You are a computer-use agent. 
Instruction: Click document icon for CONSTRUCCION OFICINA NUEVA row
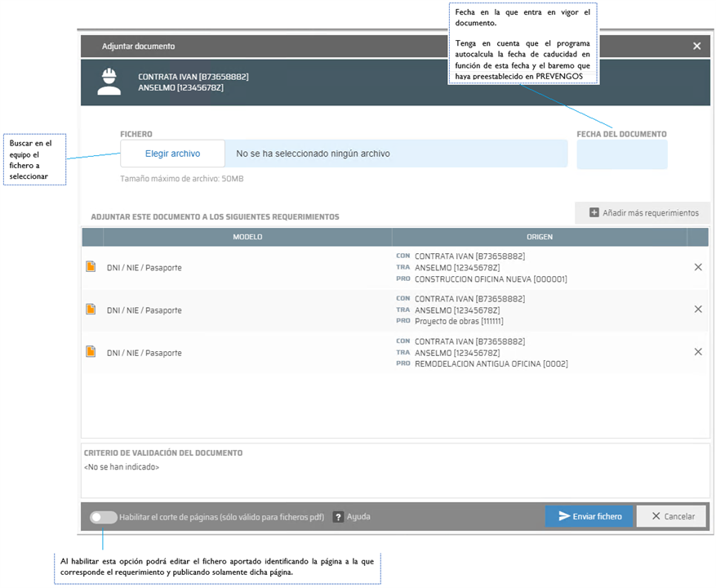[x=91, y=267]
